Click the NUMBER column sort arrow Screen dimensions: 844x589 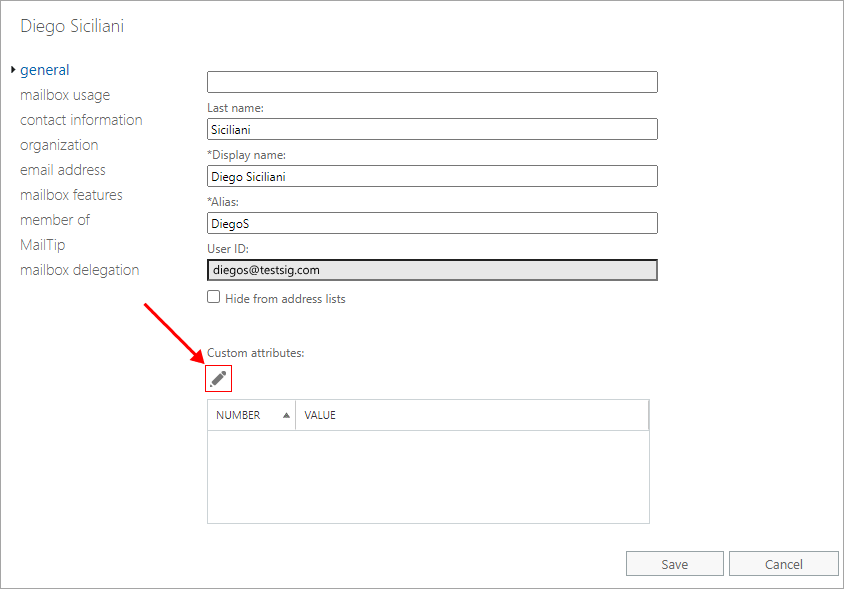(287, 415)
